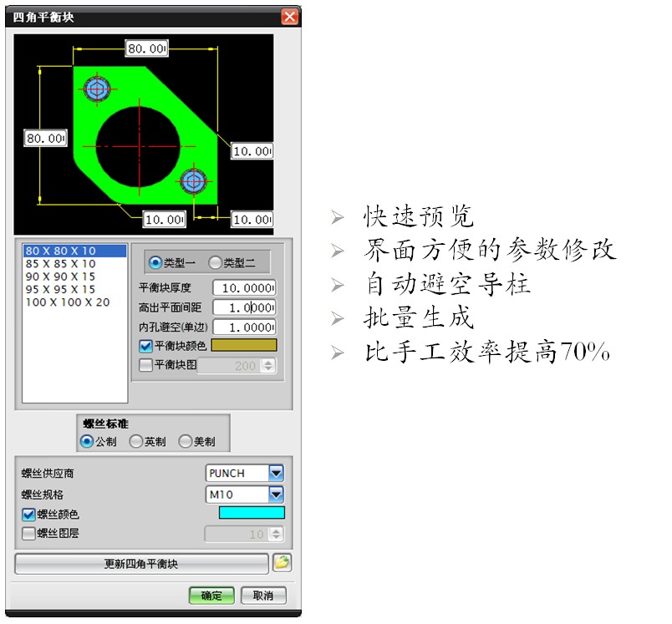Click the 平衡块厚度 input field
The image size is (672, 624).
244,288
